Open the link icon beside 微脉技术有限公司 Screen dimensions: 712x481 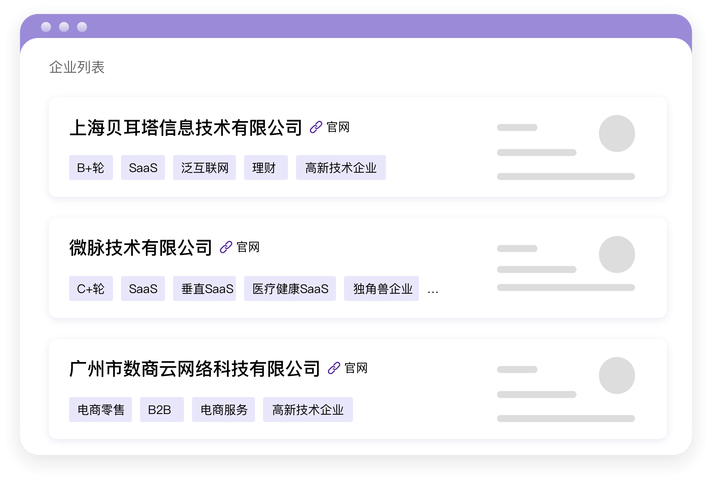click(x=226, y=247)
